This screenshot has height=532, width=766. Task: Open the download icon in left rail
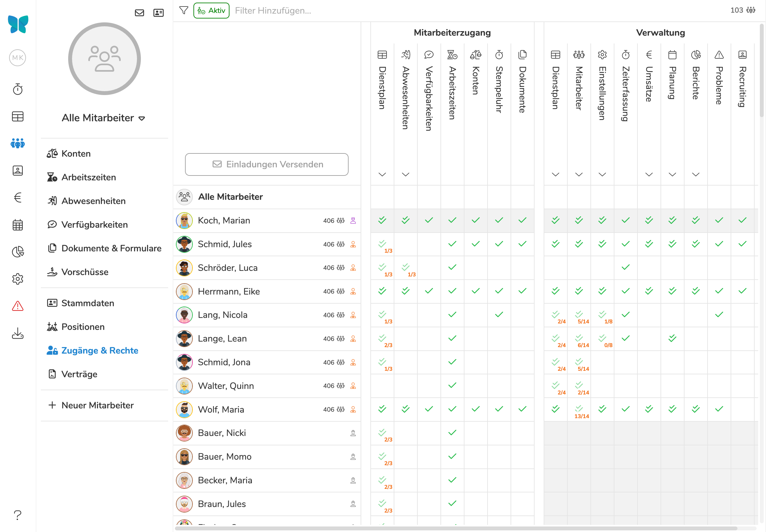[18, 333]
